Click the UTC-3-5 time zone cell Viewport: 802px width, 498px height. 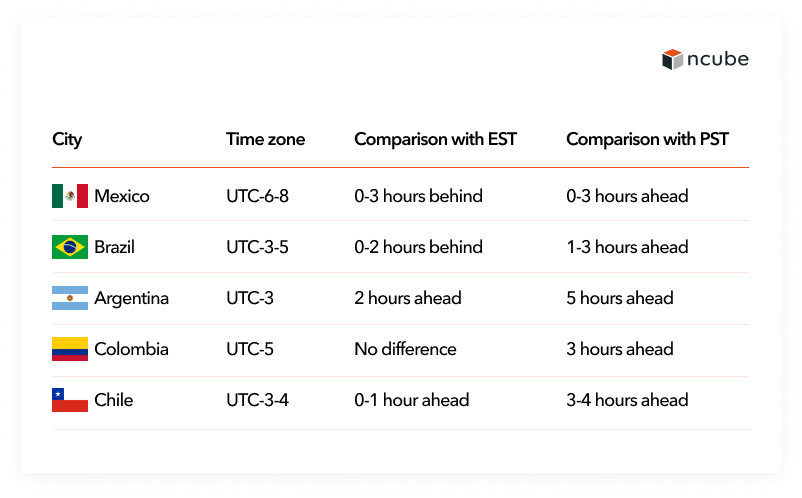click(257, 247)
